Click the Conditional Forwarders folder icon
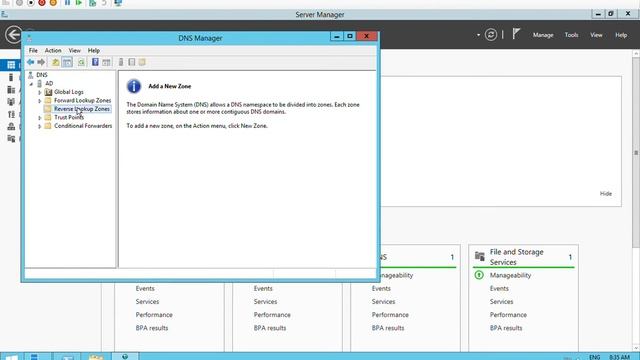This screenshot has width=640, height=360. (x=48, y=126)
